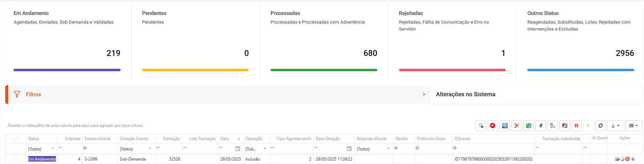Click the orange pause toolbar button
Screen dimensions: 644x164
(577, 125)
